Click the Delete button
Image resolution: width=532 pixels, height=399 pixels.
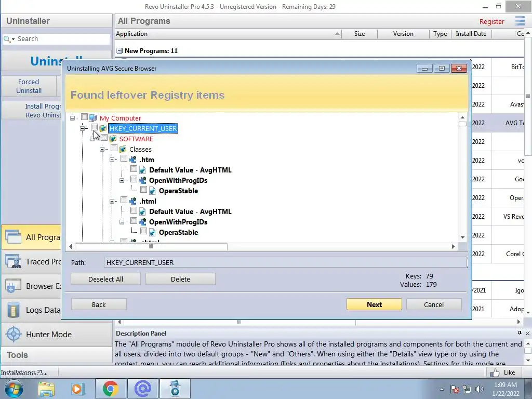180,279
